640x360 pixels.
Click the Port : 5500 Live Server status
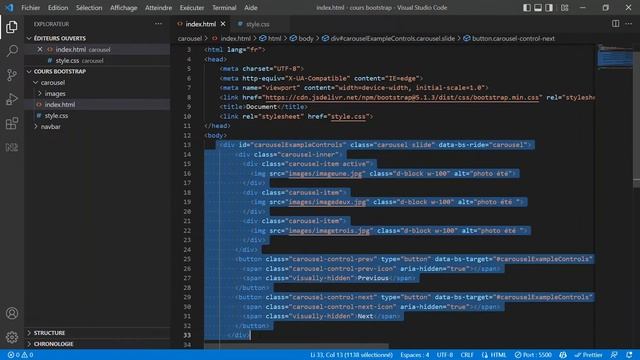pos(533,355)
